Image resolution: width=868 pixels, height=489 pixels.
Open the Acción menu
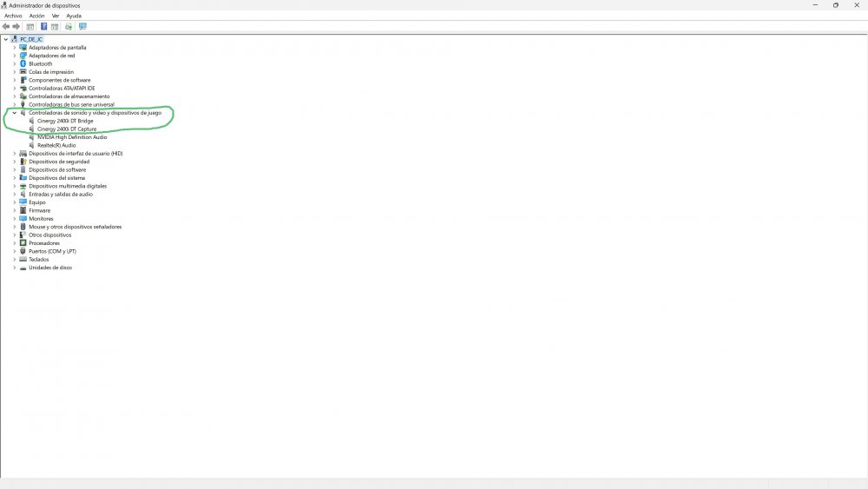(37, 16)
